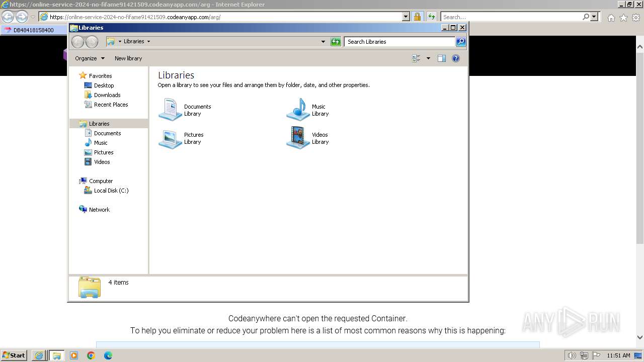Click the network tray icon

(584, 355)
